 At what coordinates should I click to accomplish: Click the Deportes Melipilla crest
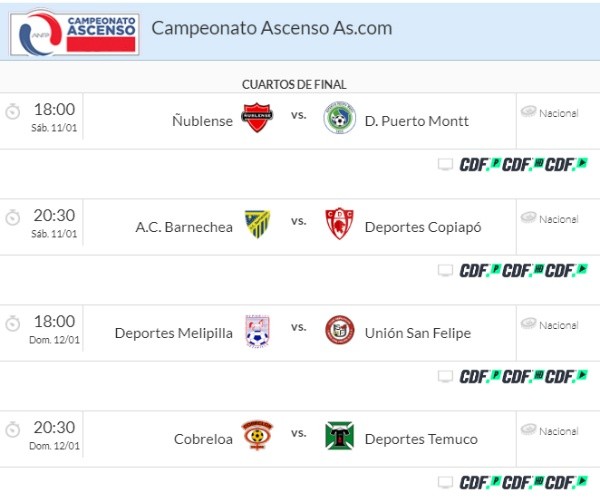(x=257, y=330)
